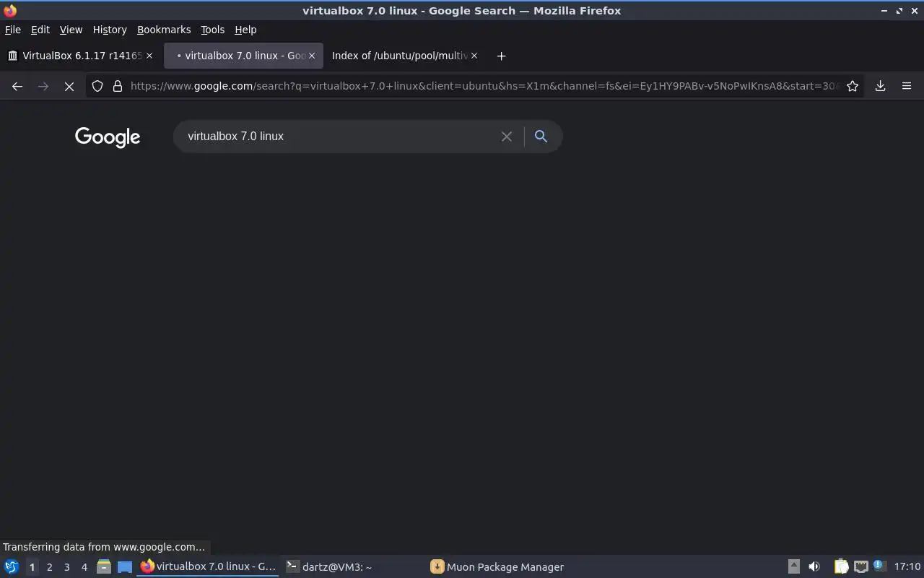Open the File menu
Image resolution: width=924 pixels, height=578 pixels.
pos(13,30)
